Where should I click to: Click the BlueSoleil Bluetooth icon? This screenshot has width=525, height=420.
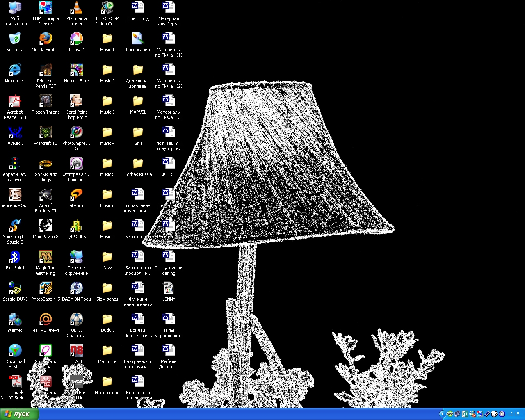tap(15, 257)
